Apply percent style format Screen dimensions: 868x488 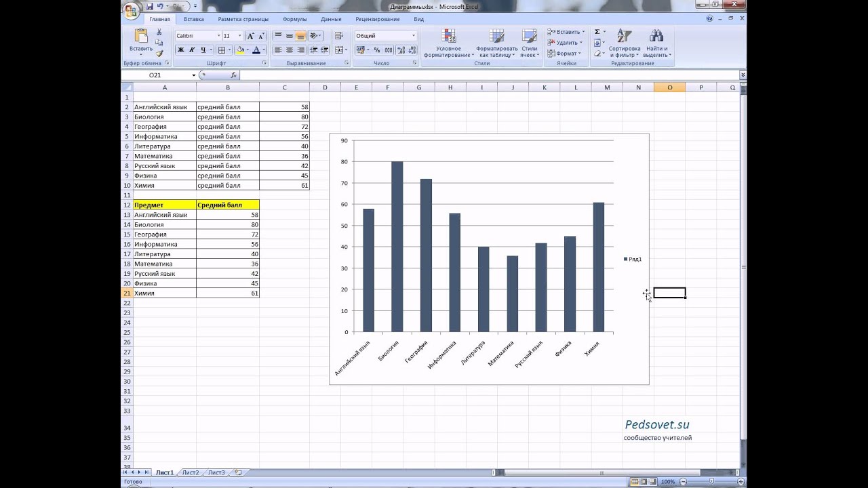pyautogui.click(x=378, y=50)
